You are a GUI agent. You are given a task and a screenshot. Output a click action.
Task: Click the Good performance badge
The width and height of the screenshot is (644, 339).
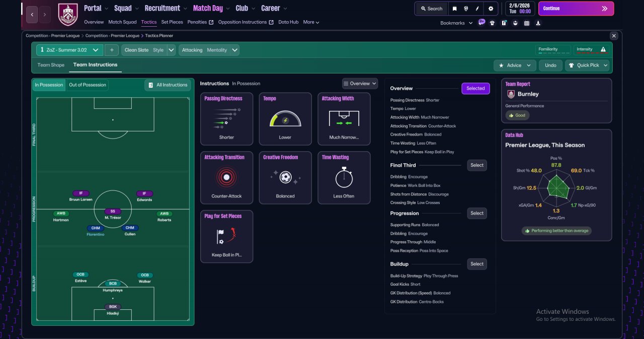(517, 115)
